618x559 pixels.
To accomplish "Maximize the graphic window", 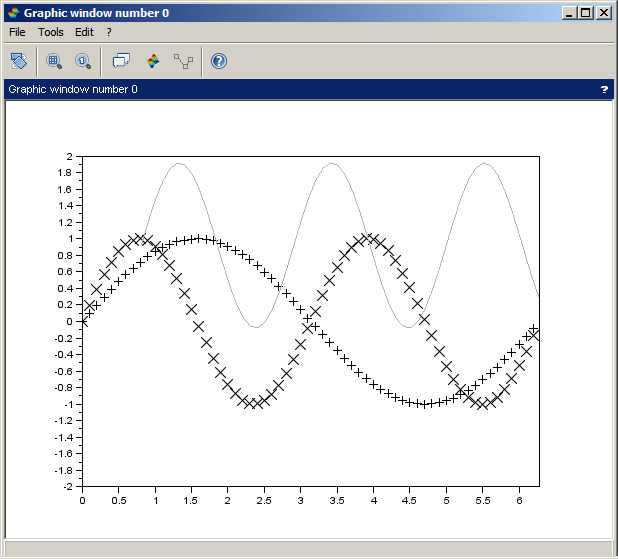I will coord(586,13).
